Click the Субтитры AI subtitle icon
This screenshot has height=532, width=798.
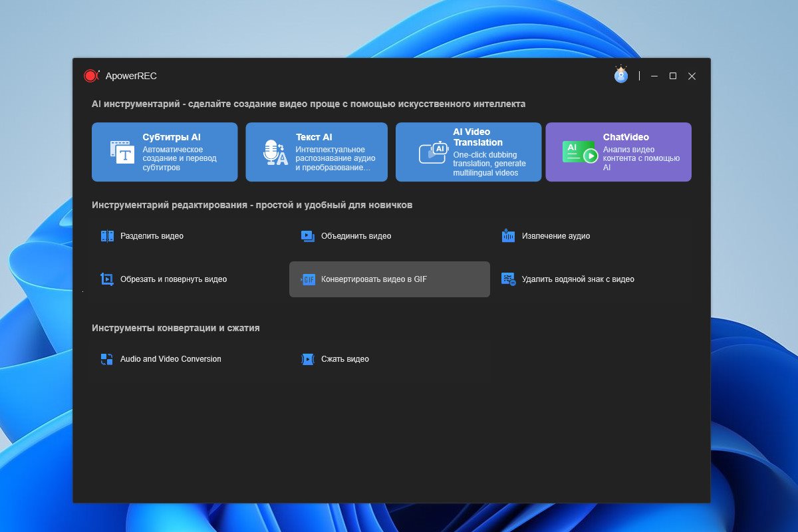[122, 152]
